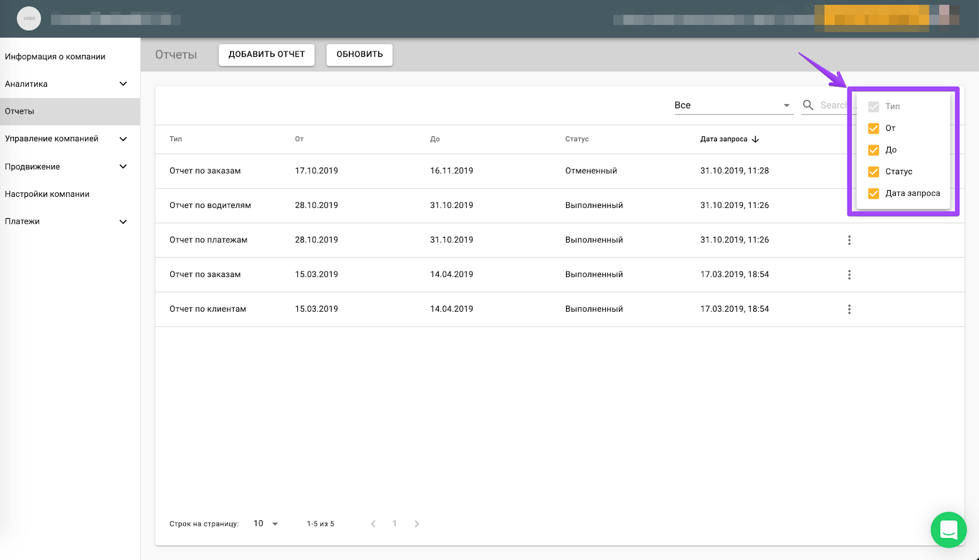
Task: Uncheck the Статус column checkbox
Action: pos(874,172)
